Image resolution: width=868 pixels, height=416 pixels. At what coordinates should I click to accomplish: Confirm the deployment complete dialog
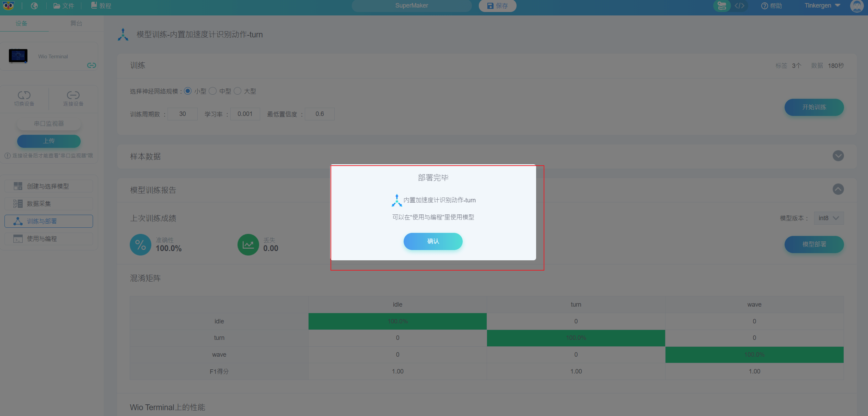pos(433,241)
